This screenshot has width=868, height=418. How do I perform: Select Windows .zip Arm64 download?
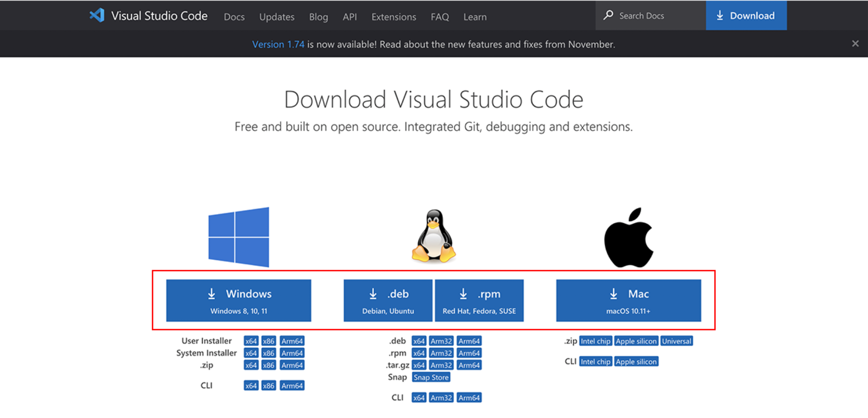292,365
